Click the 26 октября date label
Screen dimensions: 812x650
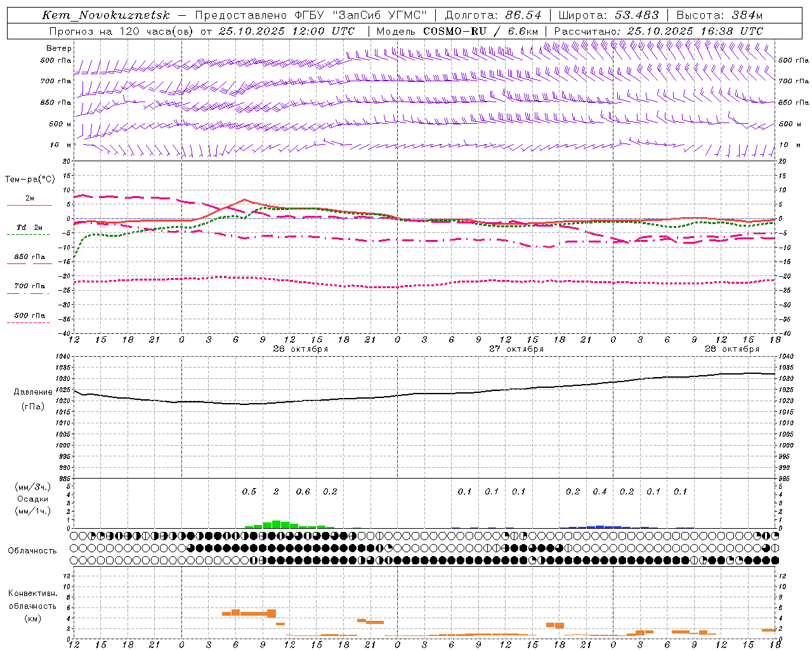301,349
